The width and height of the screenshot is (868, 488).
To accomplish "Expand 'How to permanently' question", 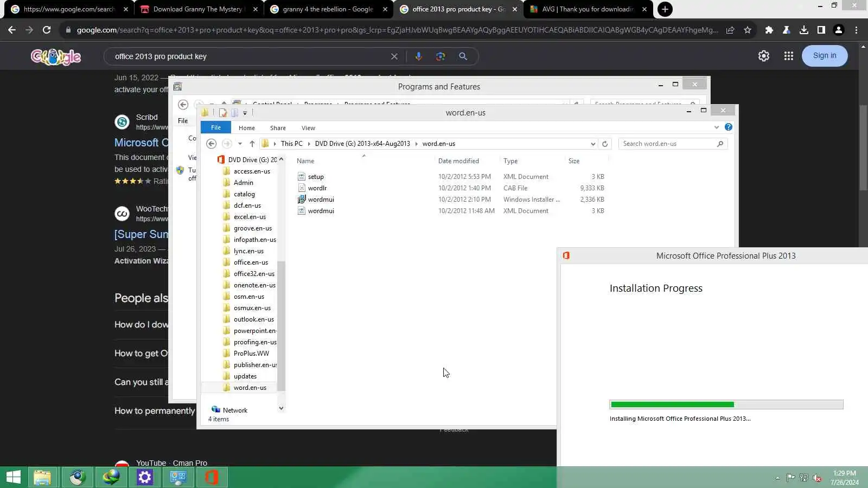I will click(x=155, y=410).
